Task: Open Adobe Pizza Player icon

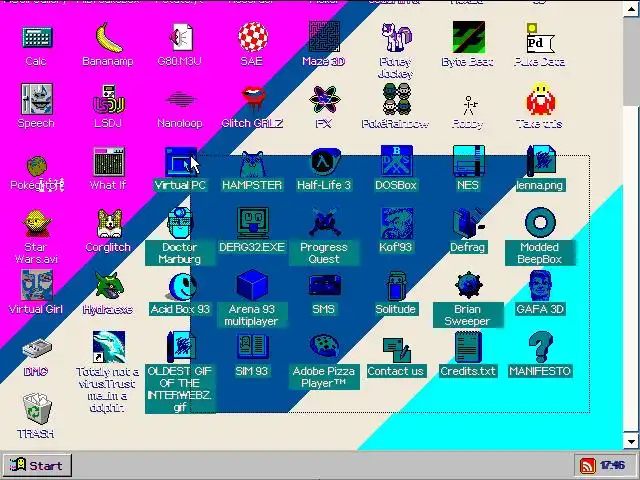Action: [324, 346]
